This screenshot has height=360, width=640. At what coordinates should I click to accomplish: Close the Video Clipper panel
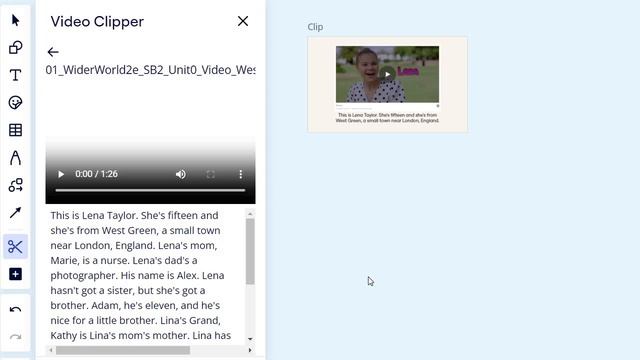pos(243,21)
